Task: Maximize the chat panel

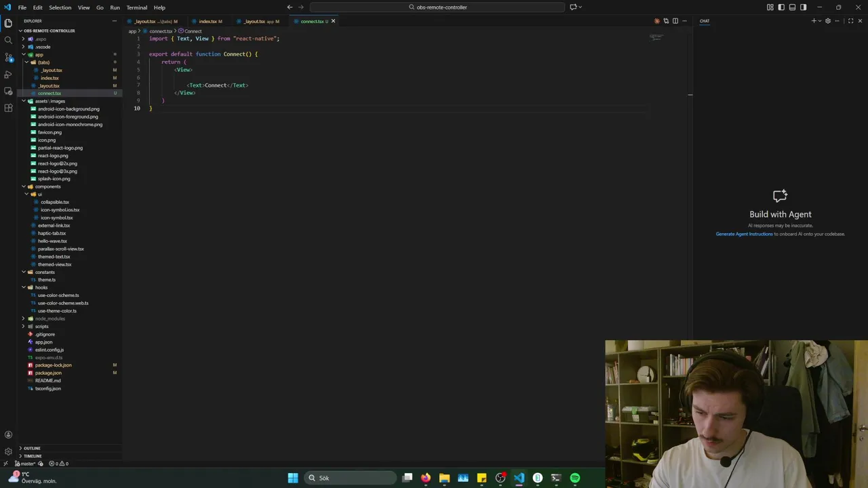Action: tap(850, 21)
